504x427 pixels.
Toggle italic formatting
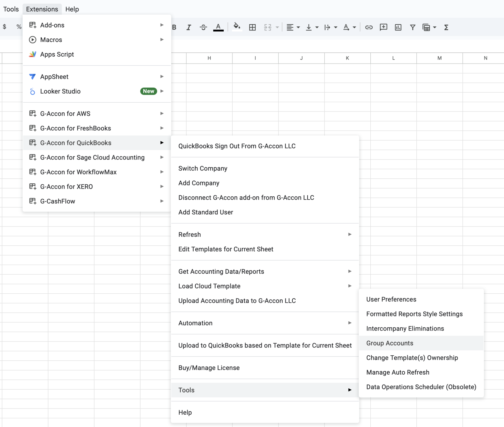tap(189, 27)
